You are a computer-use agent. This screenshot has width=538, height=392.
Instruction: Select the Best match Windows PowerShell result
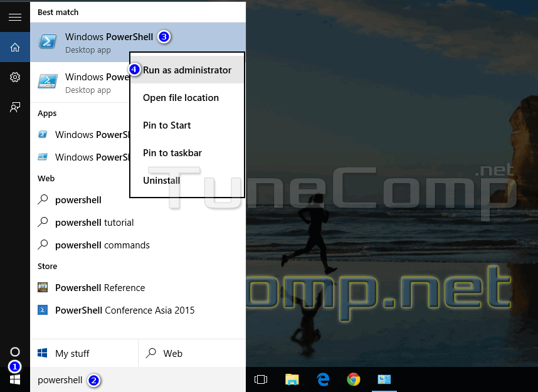[x=138, y=43]
